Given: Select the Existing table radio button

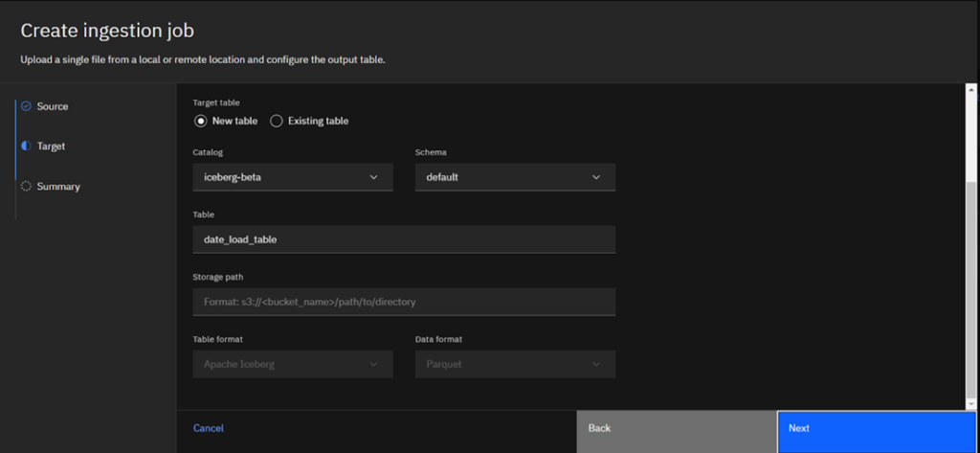Looking at the screenshot, I should tap(277, 122).
